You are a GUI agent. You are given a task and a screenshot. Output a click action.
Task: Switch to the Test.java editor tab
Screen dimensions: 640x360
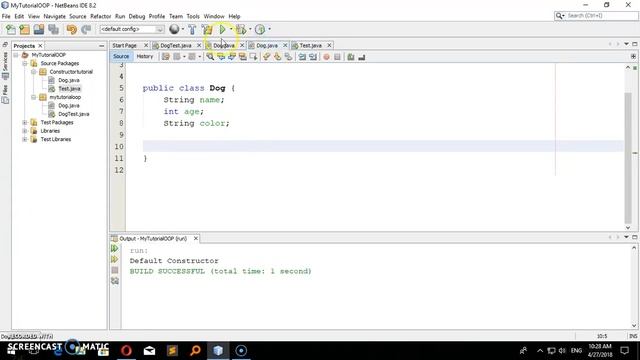pos(311,45)
